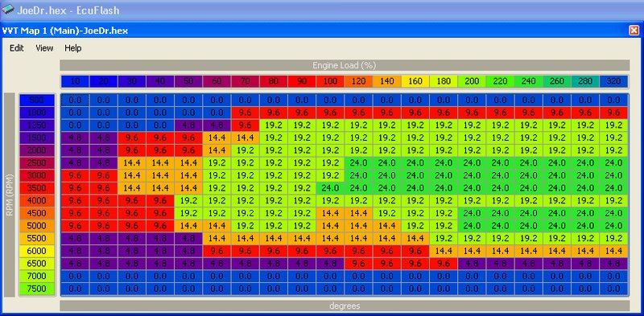This screenshot has width=644, height=316.
Task: Select cell at 2500 RPM, load 120
Action: click(x=358, y=163)
